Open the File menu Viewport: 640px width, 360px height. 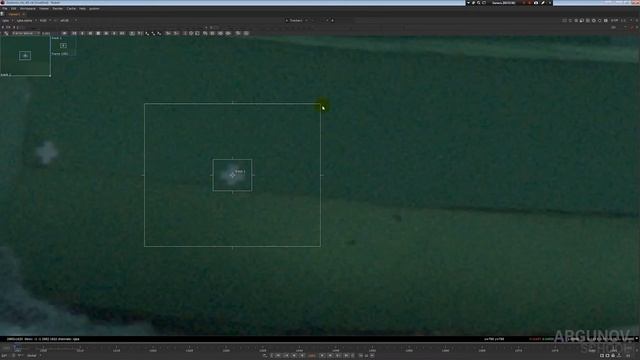[x=4, y=9]
